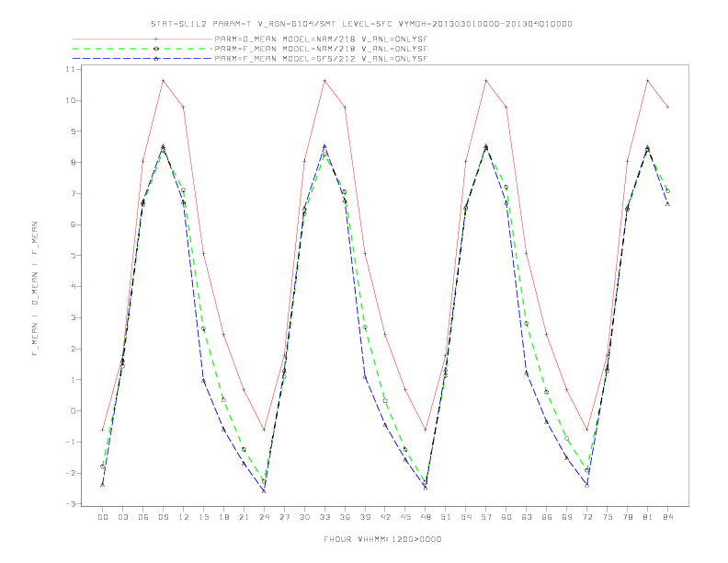Click y-axis tick label 11
Image resolution: width=728 pixels, height=563 pixels.
70,69
